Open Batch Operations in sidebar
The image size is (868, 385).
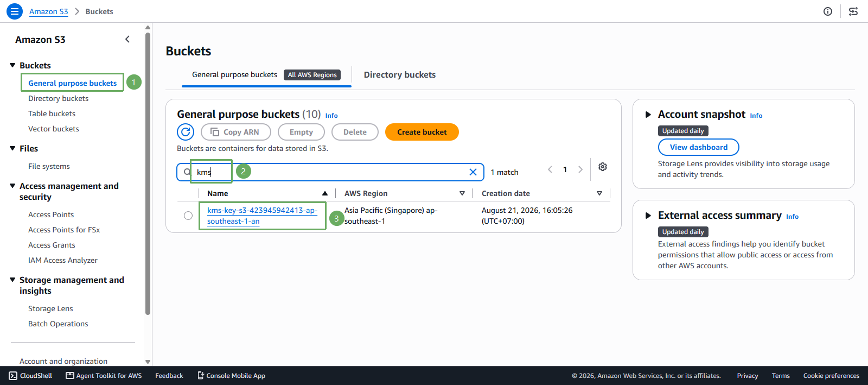pos(58,324)
